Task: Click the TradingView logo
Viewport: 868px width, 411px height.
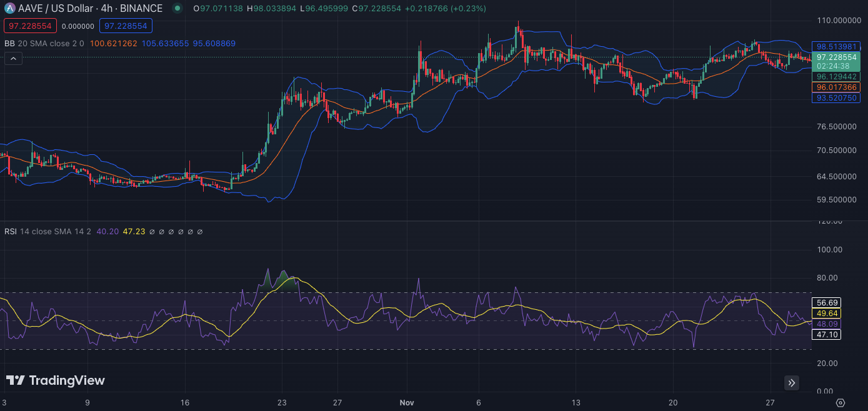Action: coord(56,380)
